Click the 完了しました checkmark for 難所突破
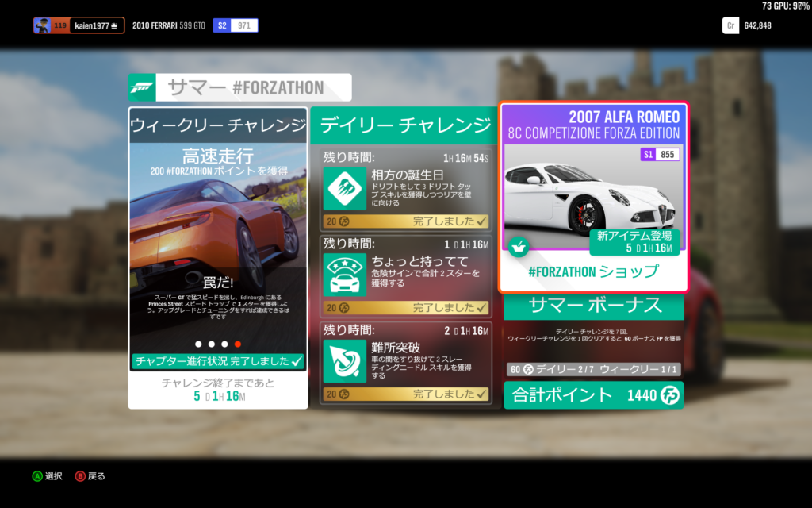 (x=482, y=394)
